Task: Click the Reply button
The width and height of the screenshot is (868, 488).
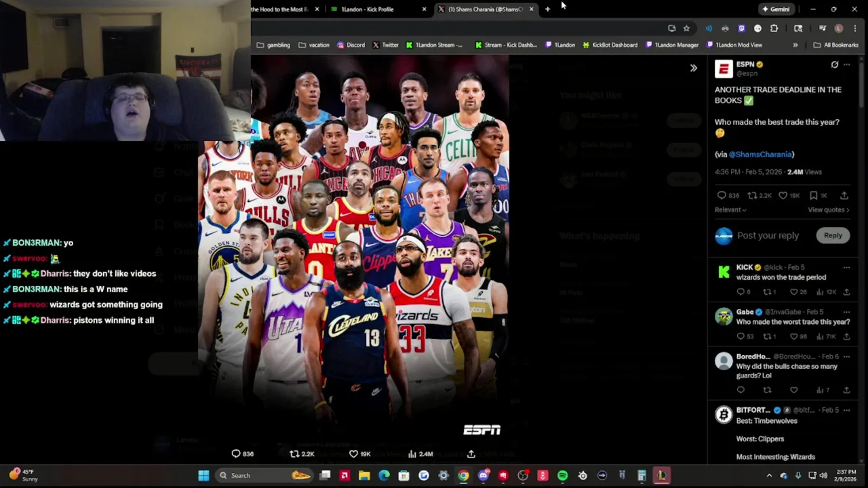Action: coord(833,235)
